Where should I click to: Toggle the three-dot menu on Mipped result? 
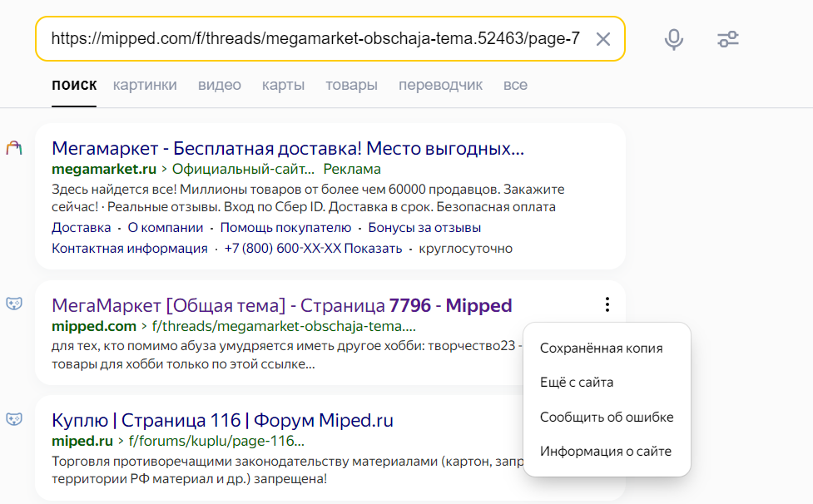[607, 304]
